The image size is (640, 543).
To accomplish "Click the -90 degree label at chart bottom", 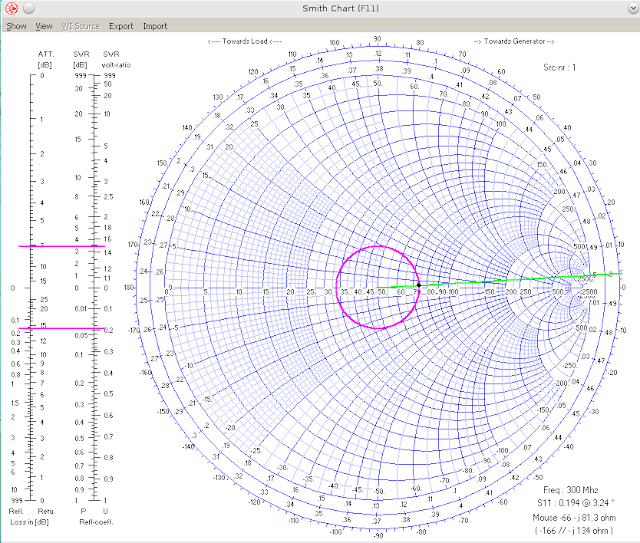I will click(x=378, y=536).
